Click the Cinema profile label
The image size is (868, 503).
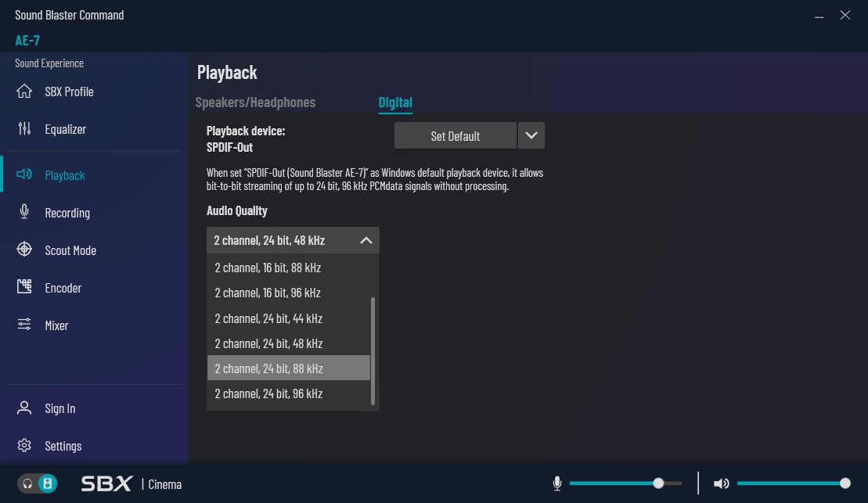(x=165, y=484)
